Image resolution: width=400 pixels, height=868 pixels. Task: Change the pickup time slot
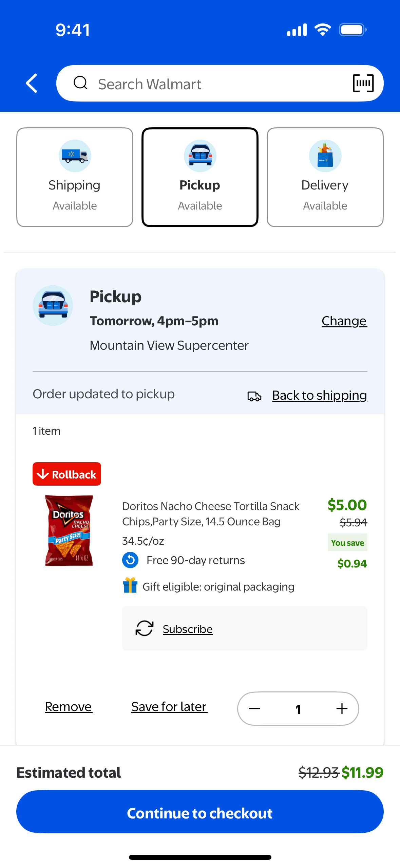344,321
